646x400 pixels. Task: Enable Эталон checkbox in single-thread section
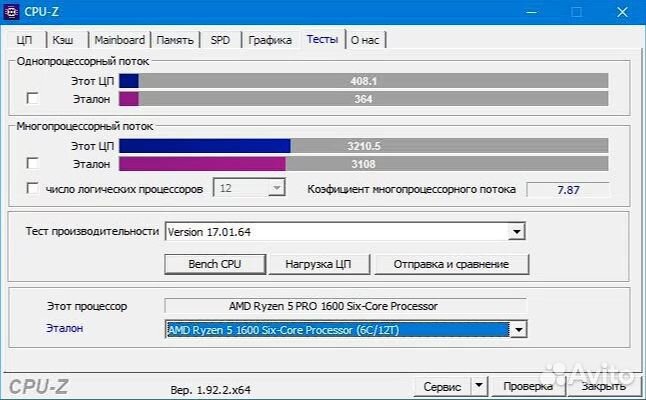coord(33,98)
